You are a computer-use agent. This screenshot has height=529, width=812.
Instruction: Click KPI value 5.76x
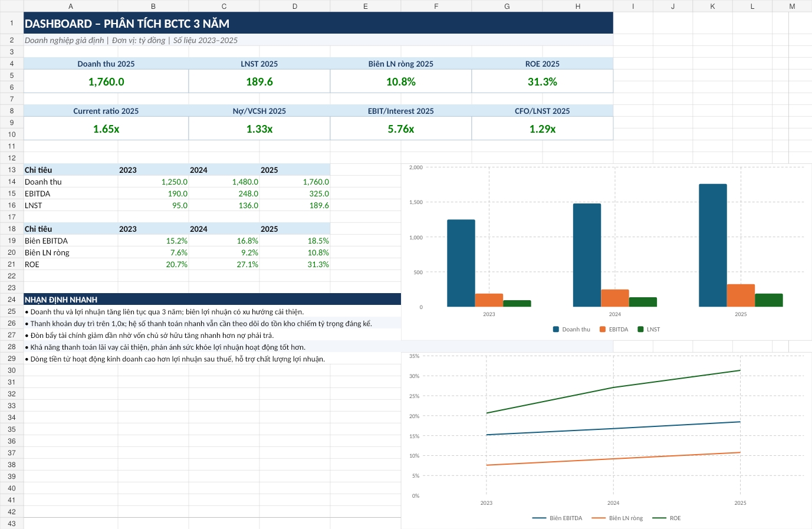[401, 129]
